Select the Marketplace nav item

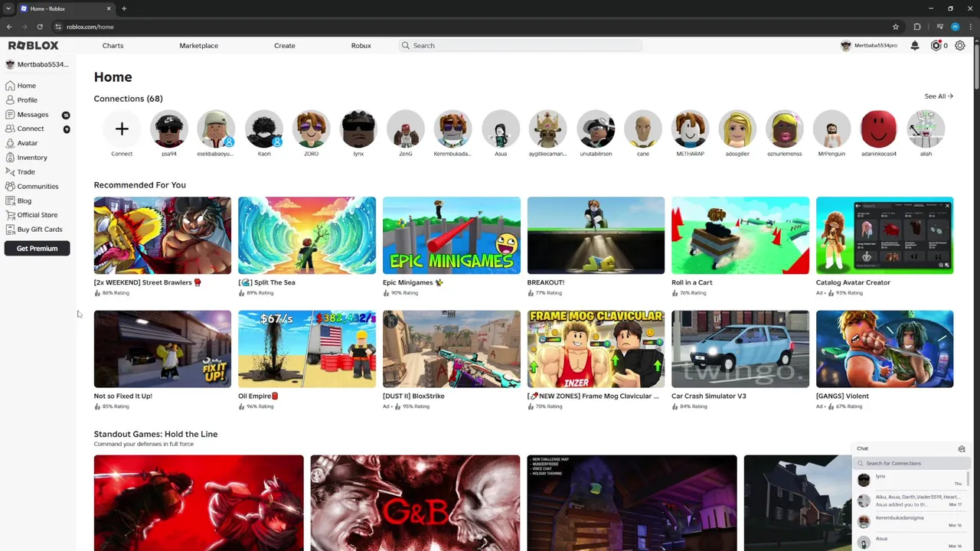tap(199, 46)
